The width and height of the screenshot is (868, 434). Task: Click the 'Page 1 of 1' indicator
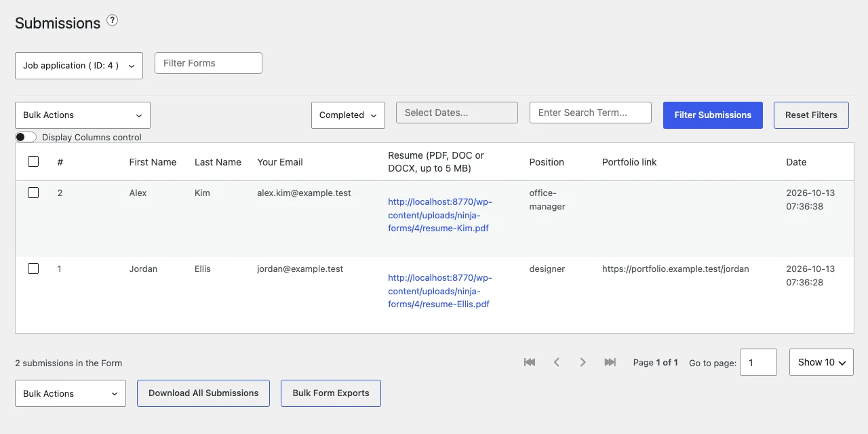pos(655,363)
